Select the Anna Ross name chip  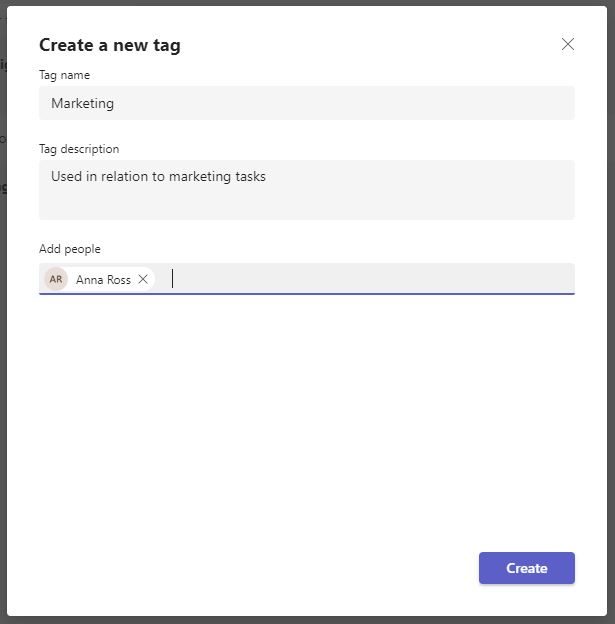[103, 280]
